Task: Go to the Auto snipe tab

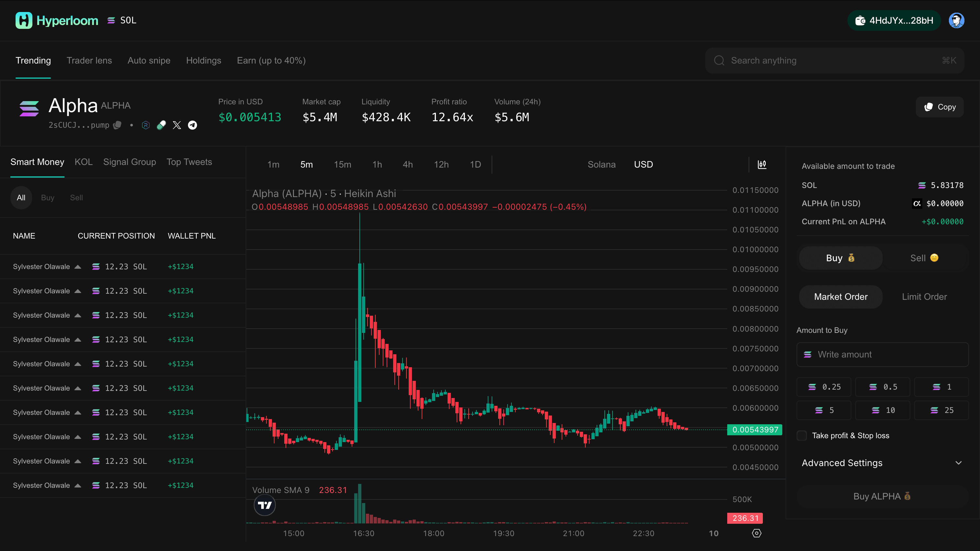Action: (x=149, y=61)
